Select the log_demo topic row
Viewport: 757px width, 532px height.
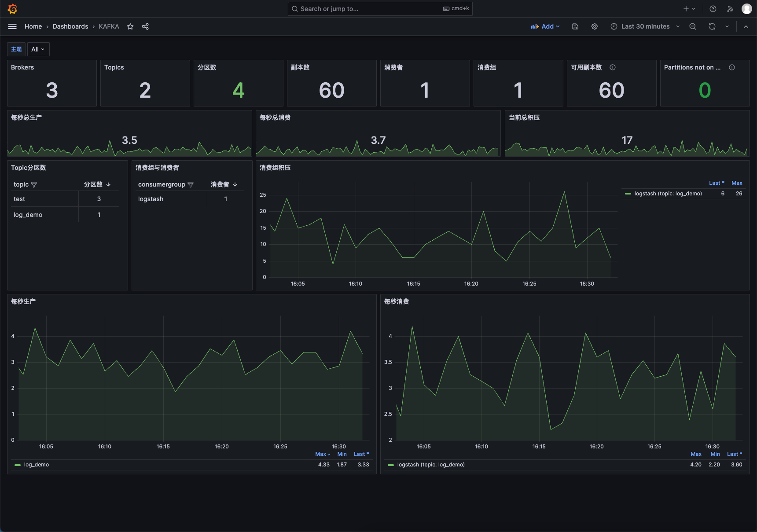pyautogui.click(x=66, y=215)
